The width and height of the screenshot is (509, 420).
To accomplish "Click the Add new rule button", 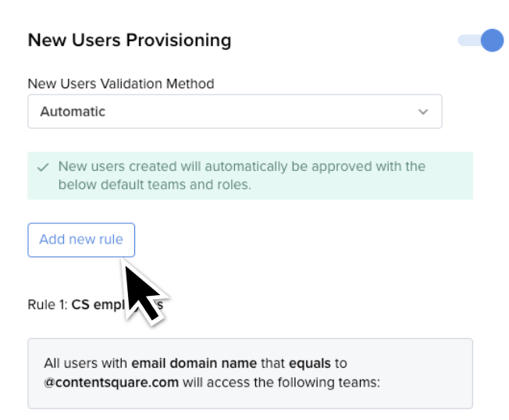I will (81, 240).
